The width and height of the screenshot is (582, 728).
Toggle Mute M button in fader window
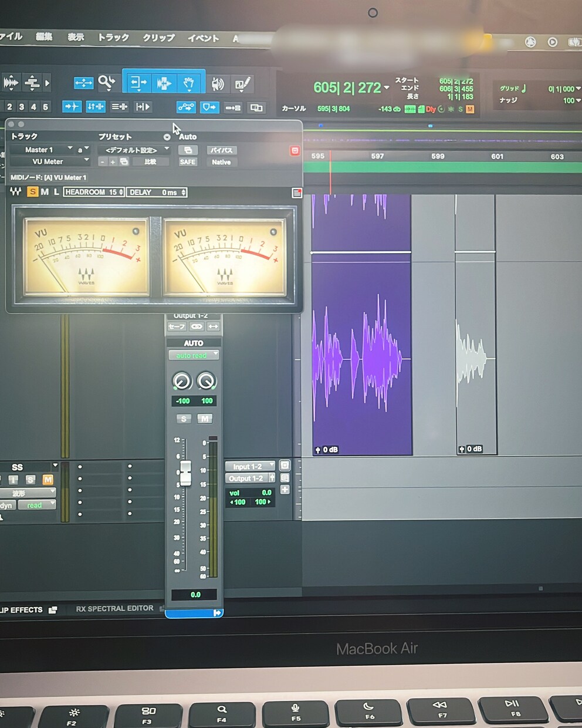click(x=204, y=419)
